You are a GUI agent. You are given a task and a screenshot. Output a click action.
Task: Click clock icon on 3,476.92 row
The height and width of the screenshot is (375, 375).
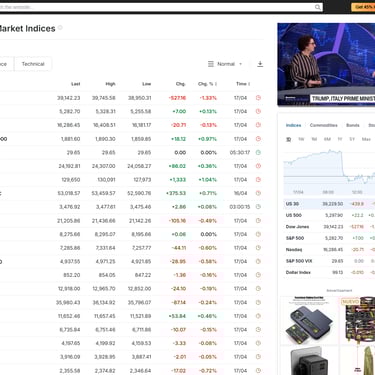(258, 207)
